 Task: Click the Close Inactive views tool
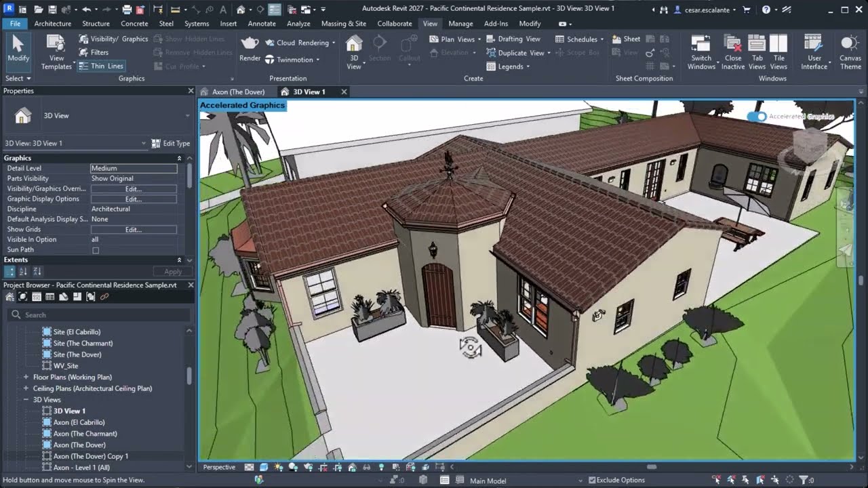click(733, 52)
